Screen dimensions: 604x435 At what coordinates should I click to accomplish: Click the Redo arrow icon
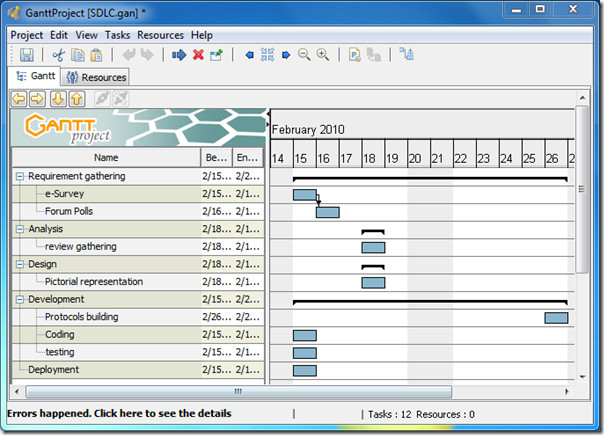coord(147,55)
